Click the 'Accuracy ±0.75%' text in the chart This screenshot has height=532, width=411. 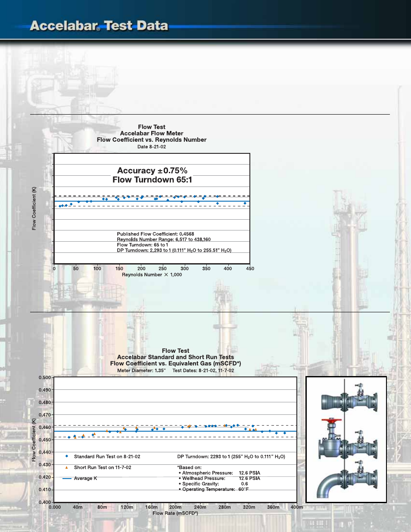coord(152,171)
